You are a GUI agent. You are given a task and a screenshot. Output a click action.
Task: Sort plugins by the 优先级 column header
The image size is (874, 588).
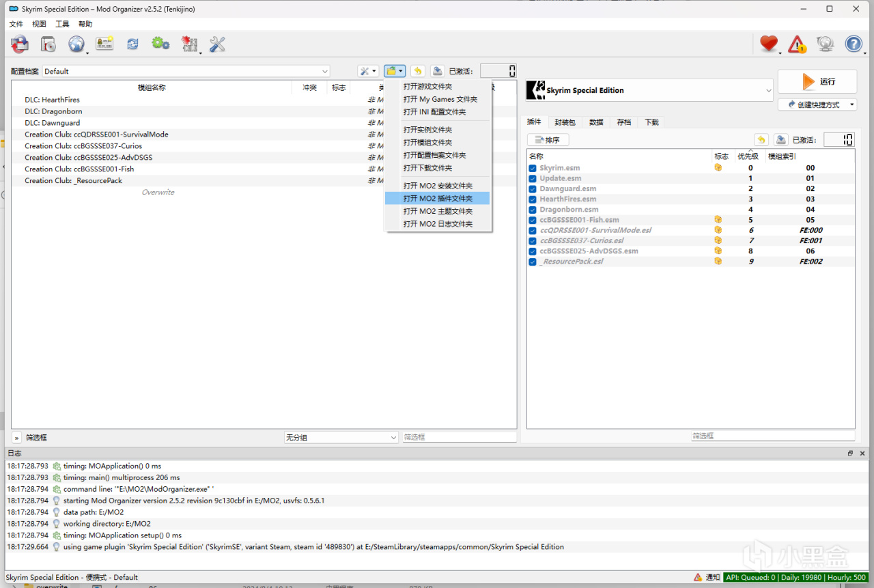pos(748,156)
